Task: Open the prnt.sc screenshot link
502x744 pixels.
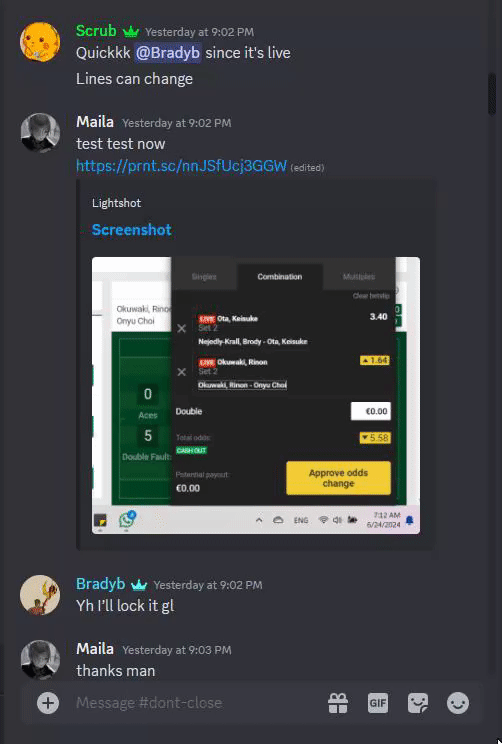Action: coord(181,166)
